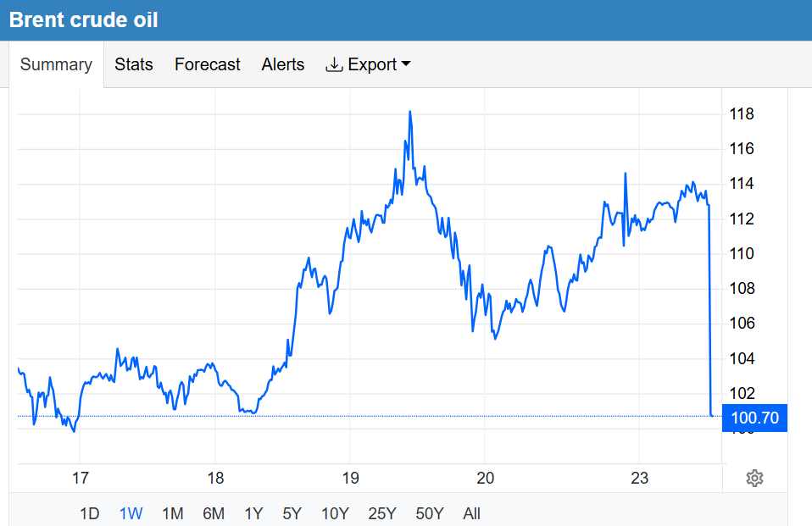
Task: Switch to the Summary tab
Action: point(56,64)
